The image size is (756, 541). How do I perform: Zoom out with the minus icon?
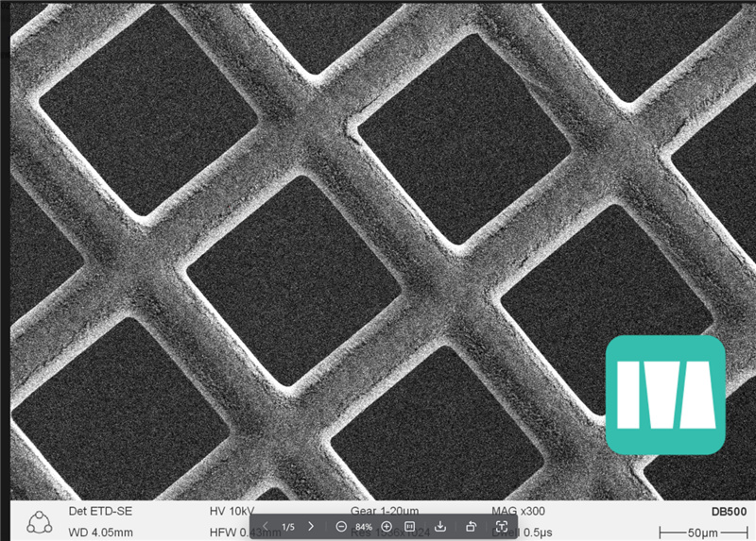click(341, 527)
